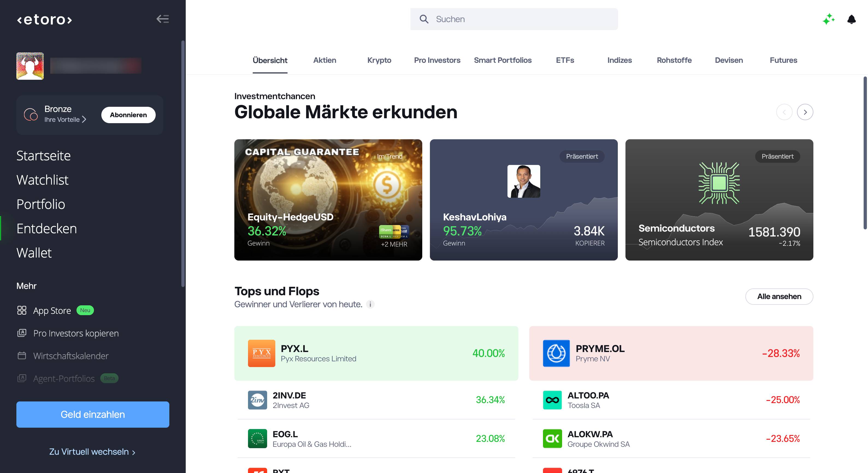Image resolution: width=868 pixels, height=473 pixels.
Task: Click the info icon beside Gewinner und Verlierer
Action: click(370, 304)
